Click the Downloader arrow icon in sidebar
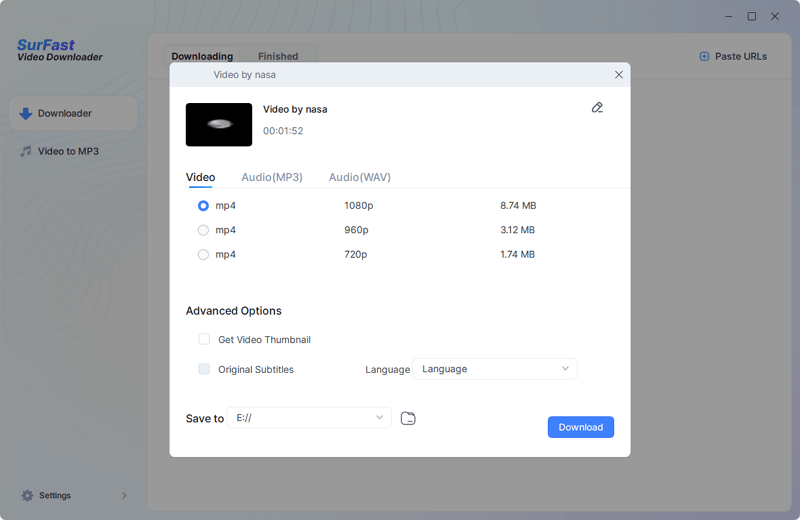This screenshot has height=520, width=800. (x=26, y=113)
